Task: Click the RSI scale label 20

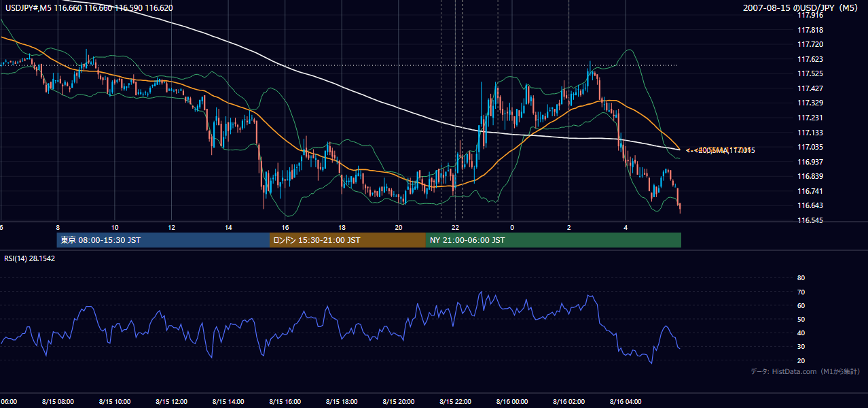Action: 801,360
